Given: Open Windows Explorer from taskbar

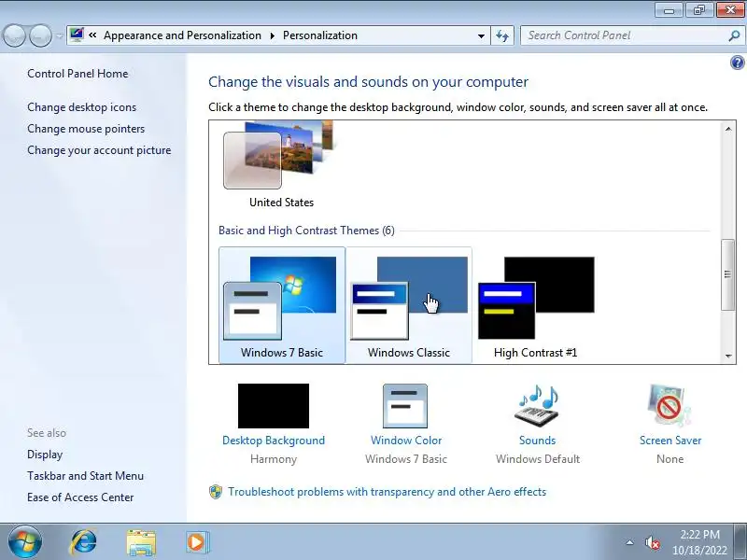Looking at the screenshot, I should pyautogui.click(x=141, y=542).
